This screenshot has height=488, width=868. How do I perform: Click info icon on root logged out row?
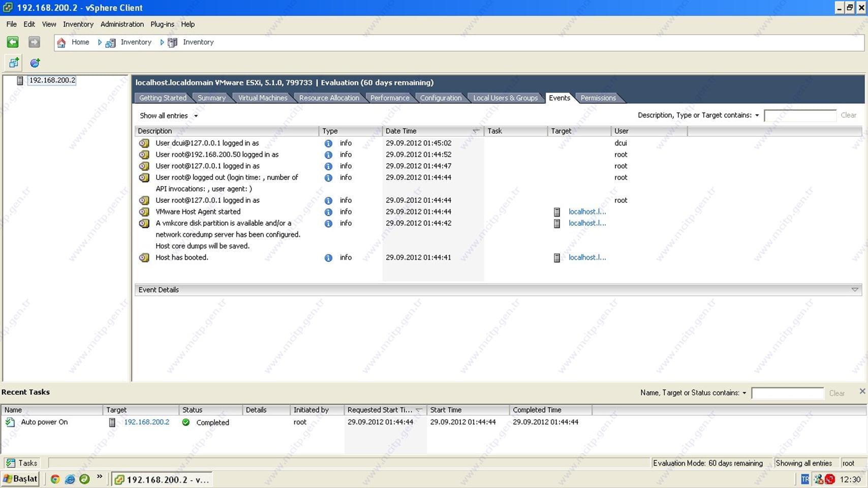328,177
